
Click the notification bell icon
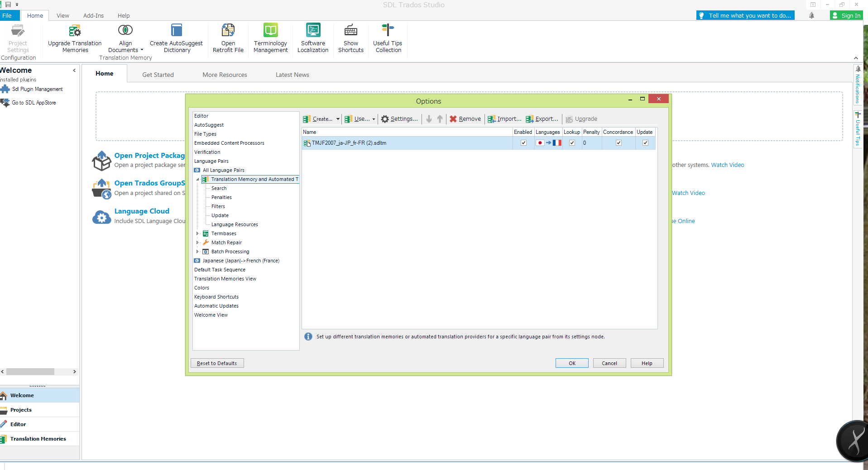[x=812, y=15]
